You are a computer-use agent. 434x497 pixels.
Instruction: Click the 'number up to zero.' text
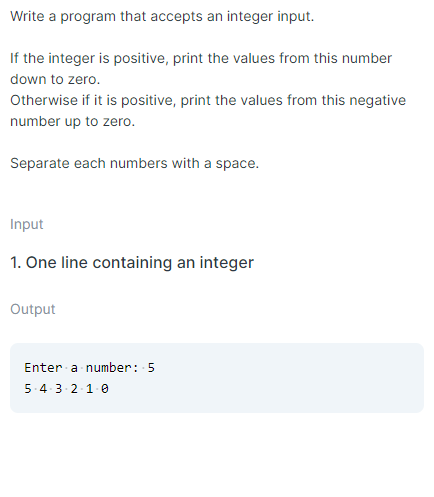(72, 121)
